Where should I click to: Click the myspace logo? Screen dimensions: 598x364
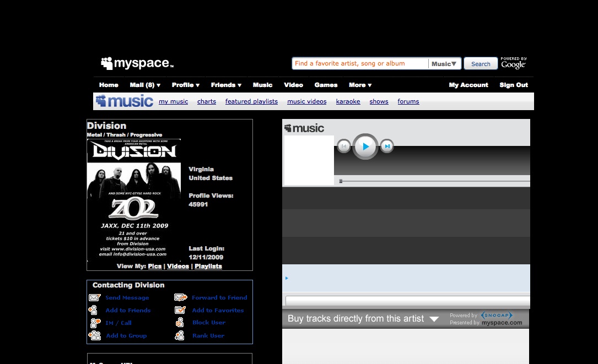click(x=137, y=63)
